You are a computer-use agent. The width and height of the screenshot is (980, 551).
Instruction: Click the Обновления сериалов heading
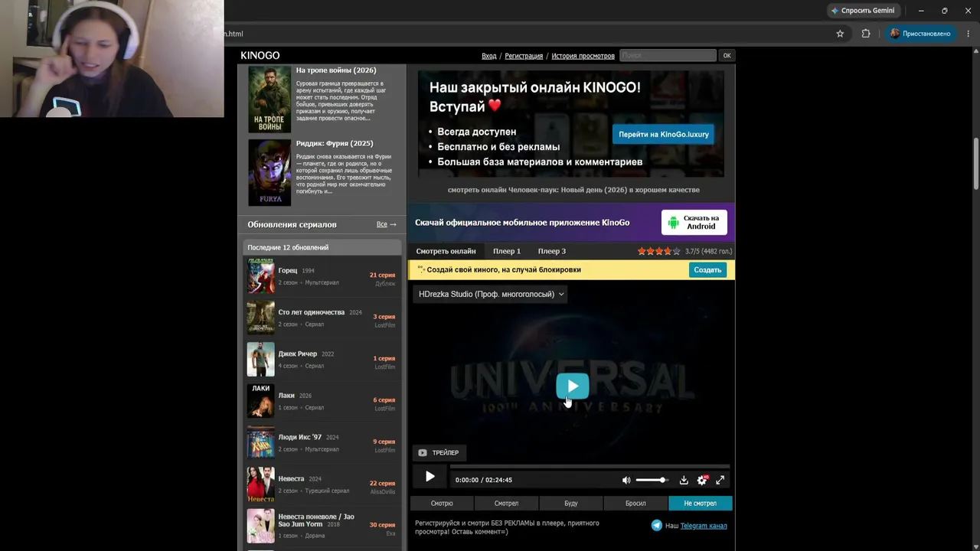[x=292, y=224]
